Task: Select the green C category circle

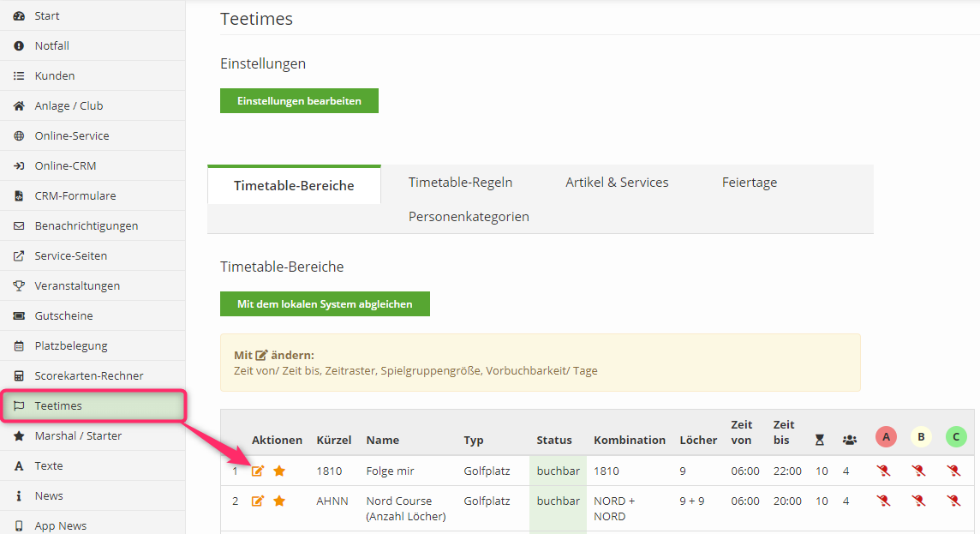Action: pyautogui.click(x=956, y=437)
